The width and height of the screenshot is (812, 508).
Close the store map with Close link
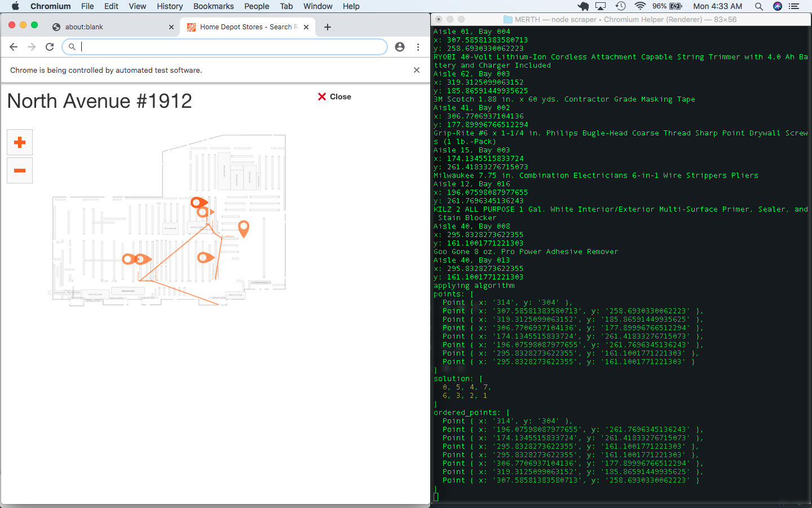click(x=334, y=97)
